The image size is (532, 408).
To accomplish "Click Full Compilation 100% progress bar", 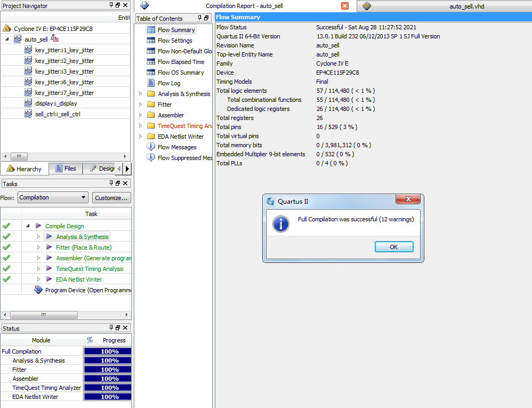I will 108,351.
